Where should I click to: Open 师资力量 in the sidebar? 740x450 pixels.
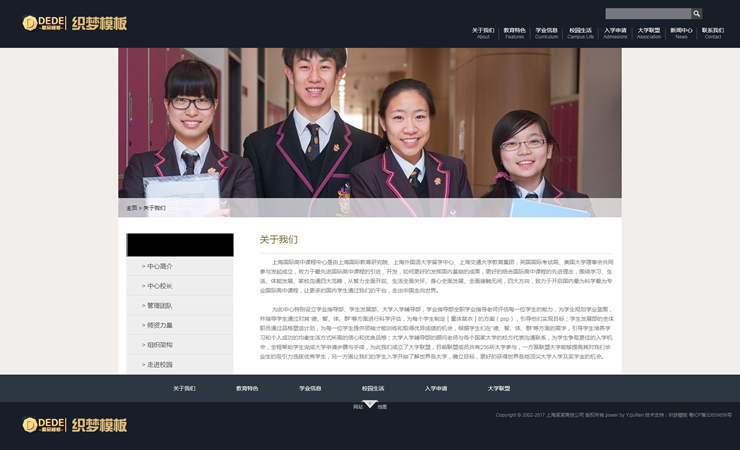(x=159, y=325)
